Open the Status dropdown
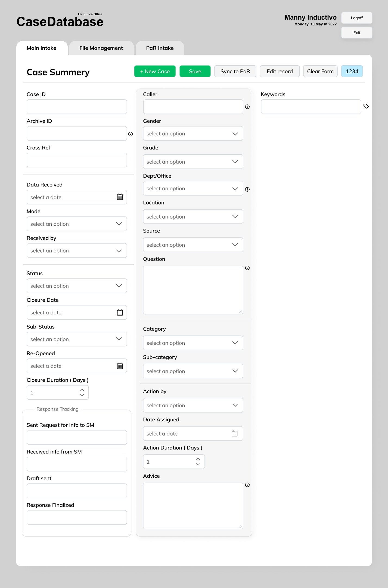The image size is (388, 588). 77,286
